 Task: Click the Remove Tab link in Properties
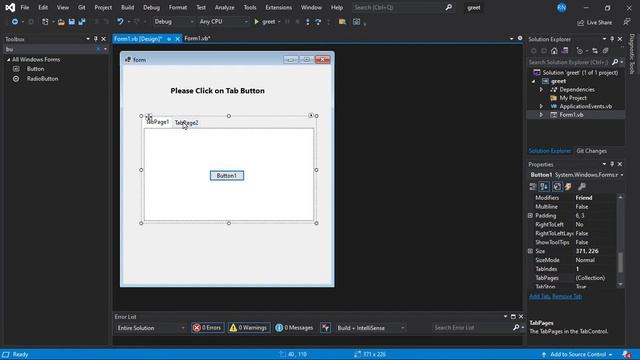point(567,296)
